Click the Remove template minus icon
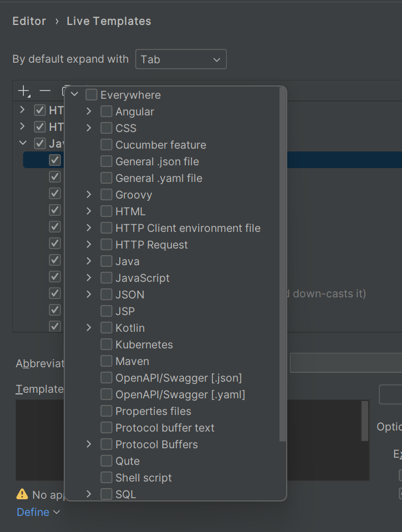This screenshot has width=402, height=532. (x=45, y=91)
